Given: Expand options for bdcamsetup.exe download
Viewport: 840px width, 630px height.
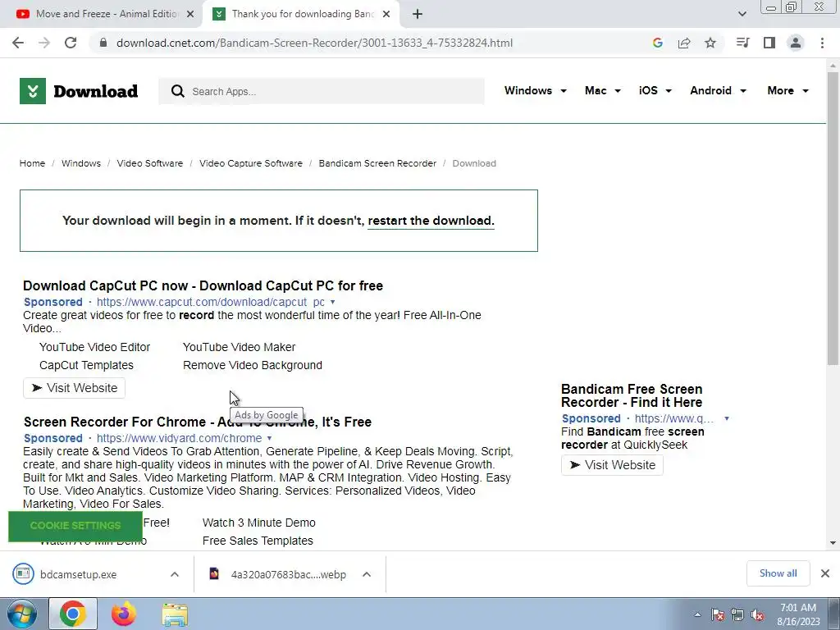Looking at the screenshot, I should click(175, 574).
